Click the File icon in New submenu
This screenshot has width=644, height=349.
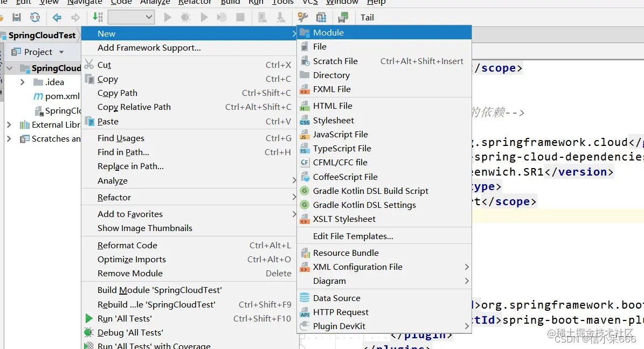(x=304, y=47)
